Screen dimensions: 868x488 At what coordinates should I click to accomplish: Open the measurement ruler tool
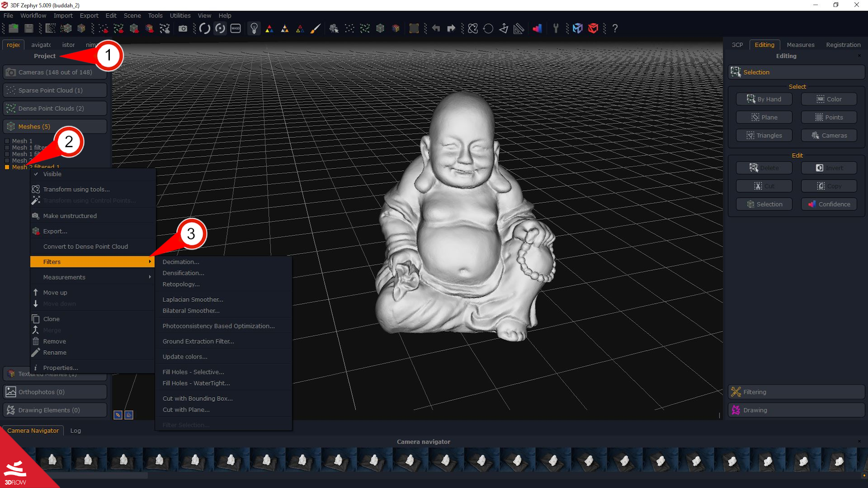pyautogui.click(x=519, y=28)
